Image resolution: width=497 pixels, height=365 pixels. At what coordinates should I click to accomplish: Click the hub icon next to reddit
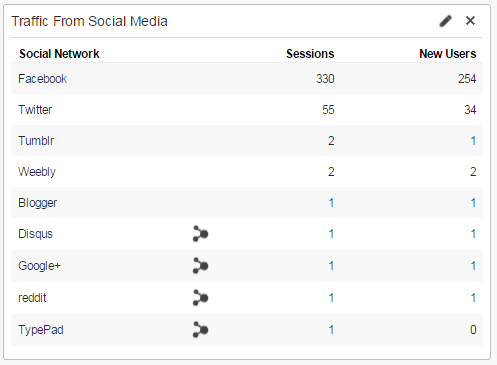(x=200, y=298)
